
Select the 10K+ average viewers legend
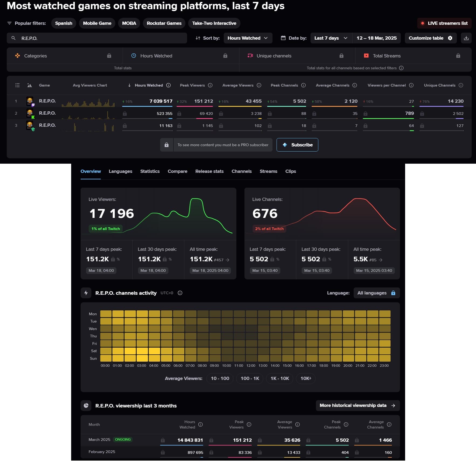(x=306, y=378)
